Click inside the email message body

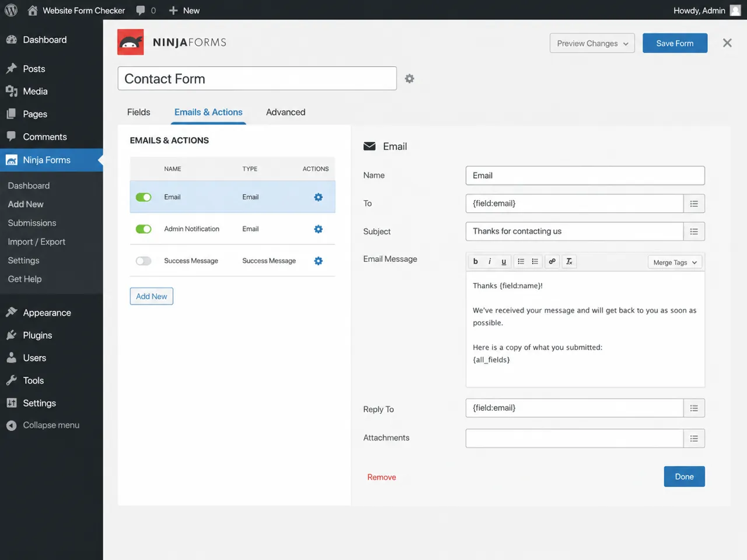[585, 329]
